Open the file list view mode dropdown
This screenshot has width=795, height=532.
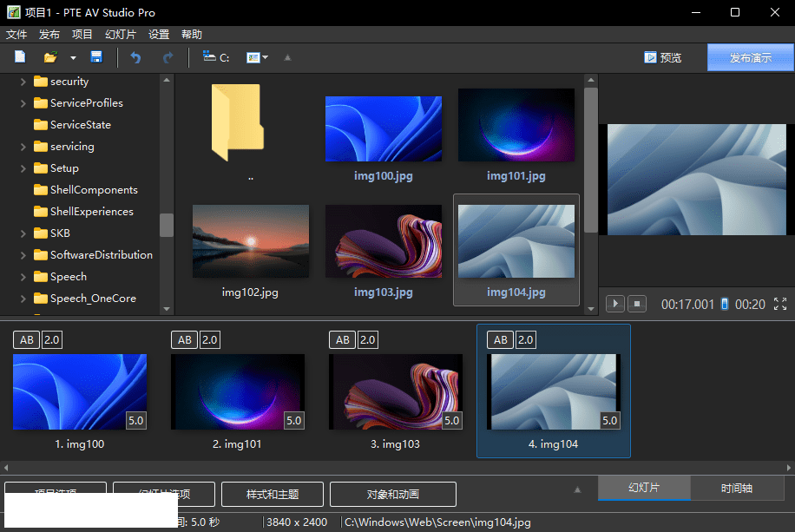[257, 57]
